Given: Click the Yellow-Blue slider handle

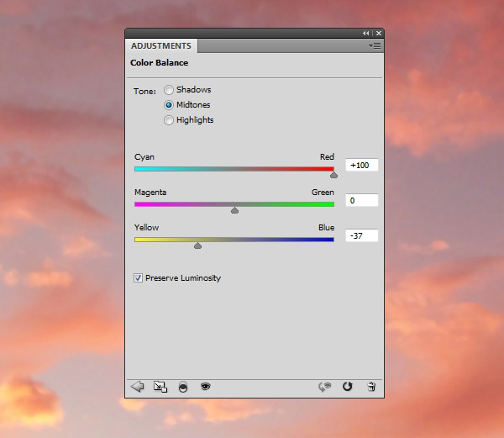Looking at the screenshot, I should [x=197, y=245].
